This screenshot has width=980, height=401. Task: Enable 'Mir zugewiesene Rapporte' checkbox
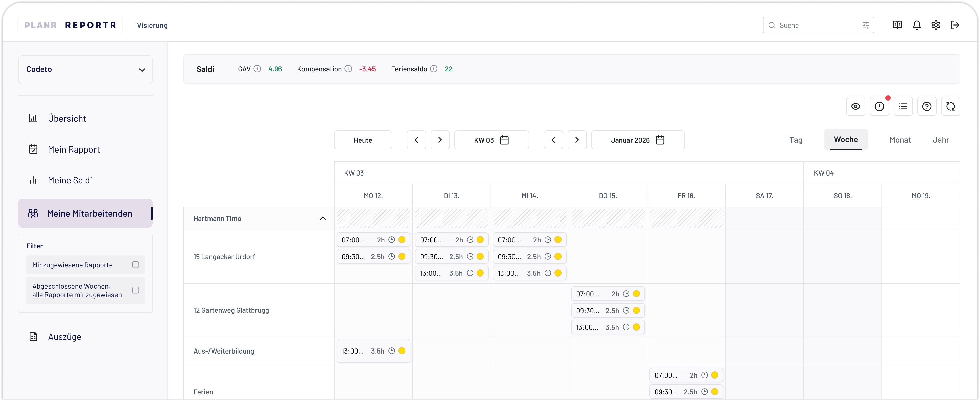tap(135, 265)
